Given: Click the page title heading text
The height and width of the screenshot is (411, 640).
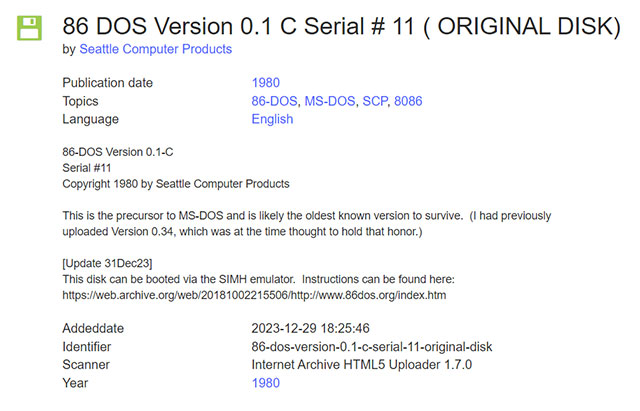Looking at the screenshot, I should pyautogui.click(x=341, y=25).
